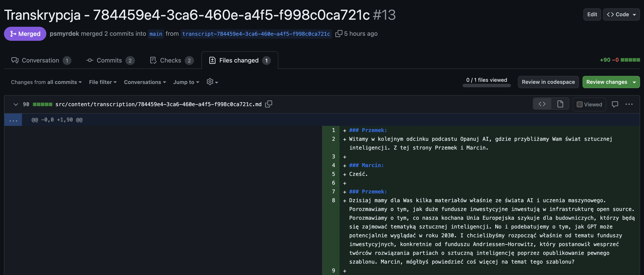This screenshot has width=644, height=275.
Task: Click the Review changes dropdown arrow
Action: pos(634,82)
